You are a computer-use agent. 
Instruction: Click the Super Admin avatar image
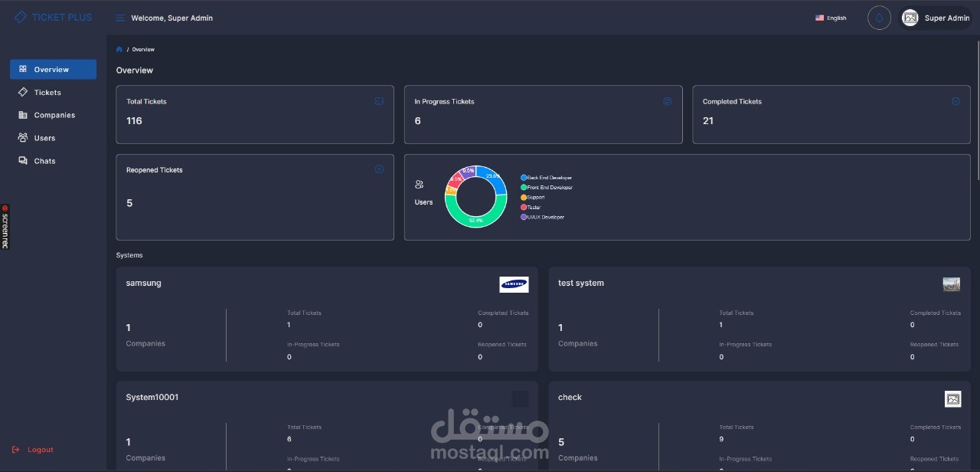[910, 18]
